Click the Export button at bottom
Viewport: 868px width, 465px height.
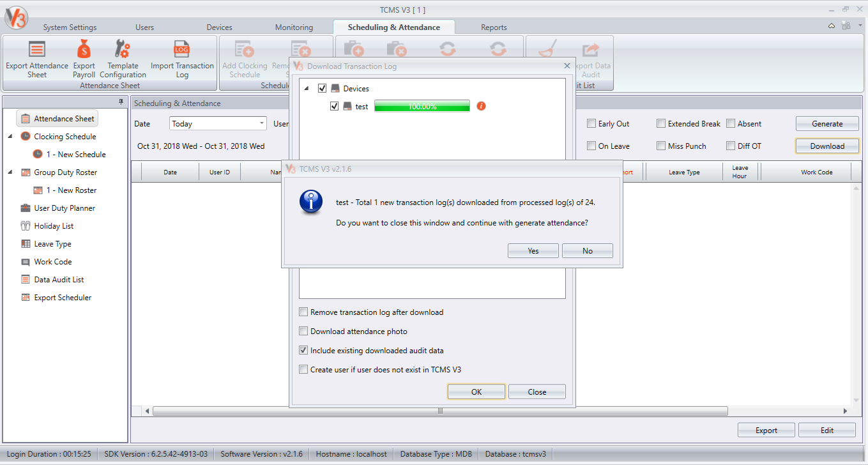pos(766,430)
